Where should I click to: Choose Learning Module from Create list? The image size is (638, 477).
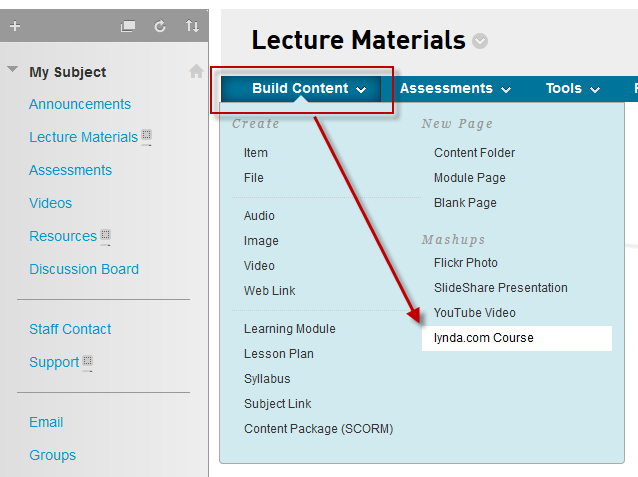[290, 329]
